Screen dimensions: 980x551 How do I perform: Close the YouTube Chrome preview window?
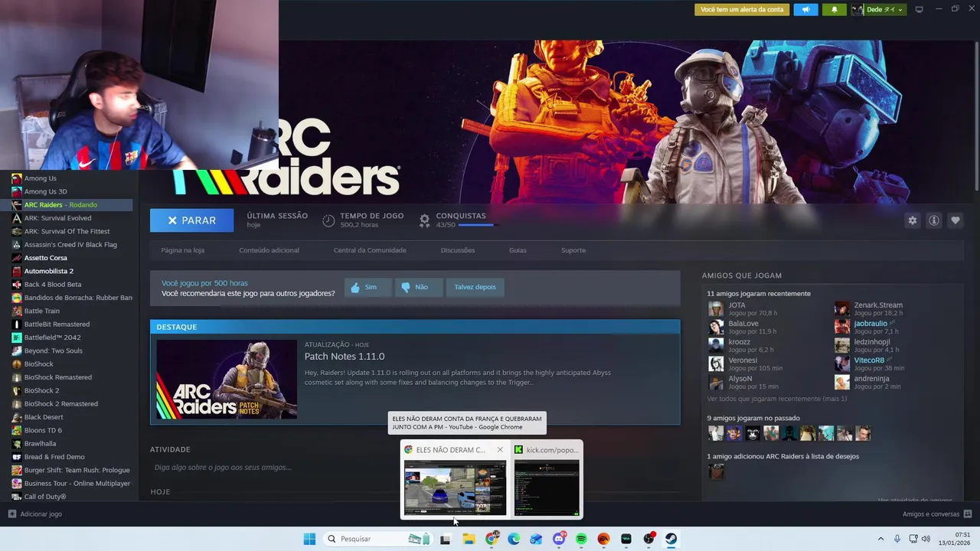point(500,450)
